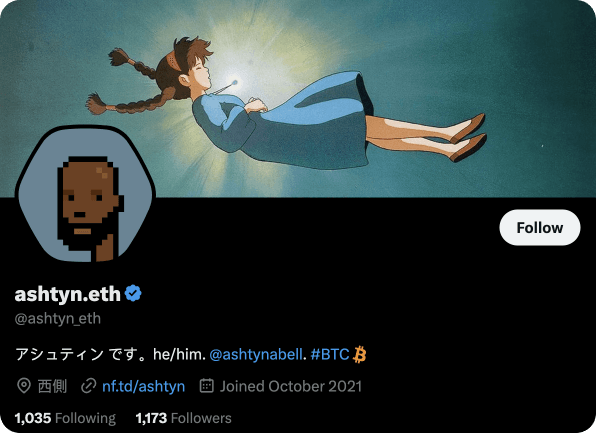Click the ashtyn.eth display name
This screenshot has width=596, height=433.
click(68, 293)
